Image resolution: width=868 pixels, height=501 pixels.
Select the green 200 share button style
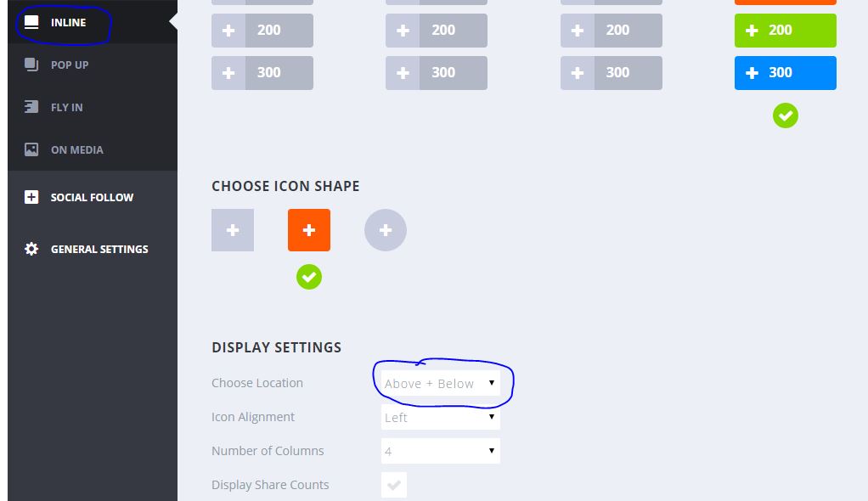(786, 31)
